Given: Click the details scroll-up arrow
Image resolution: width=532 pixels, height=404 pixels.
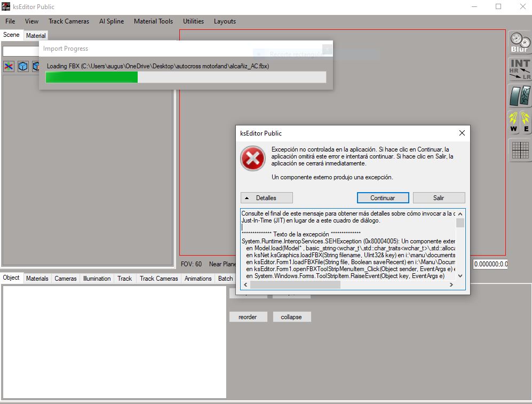Looking at the screenshot, I should 460,213.
